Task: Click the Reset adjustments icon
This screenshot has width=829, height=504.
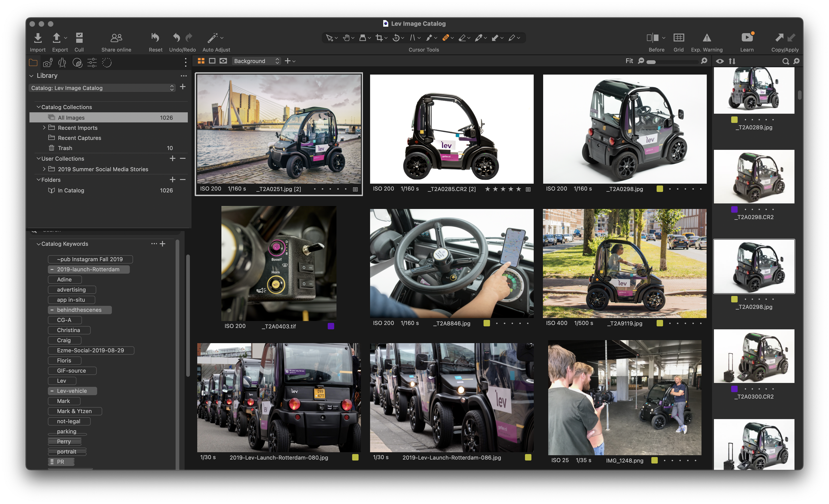Action: 155,38
